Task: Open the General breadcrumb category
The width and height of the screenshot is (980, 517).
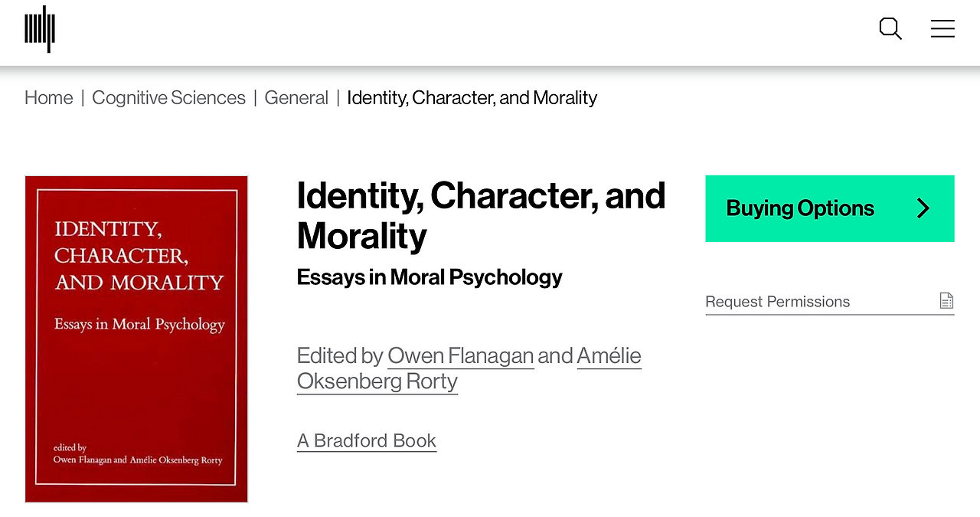Action: (x=296, y=98)
